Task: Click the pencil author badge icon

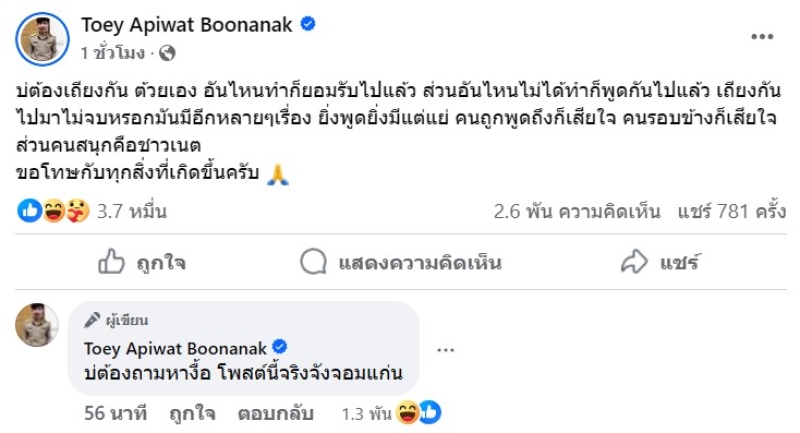Action: 92,321
